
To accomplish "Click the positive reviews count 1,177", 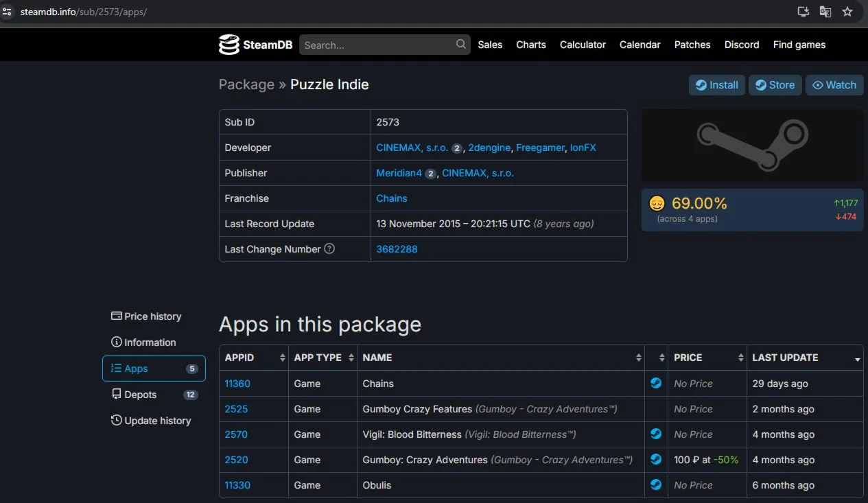I will tap(845, 203).
